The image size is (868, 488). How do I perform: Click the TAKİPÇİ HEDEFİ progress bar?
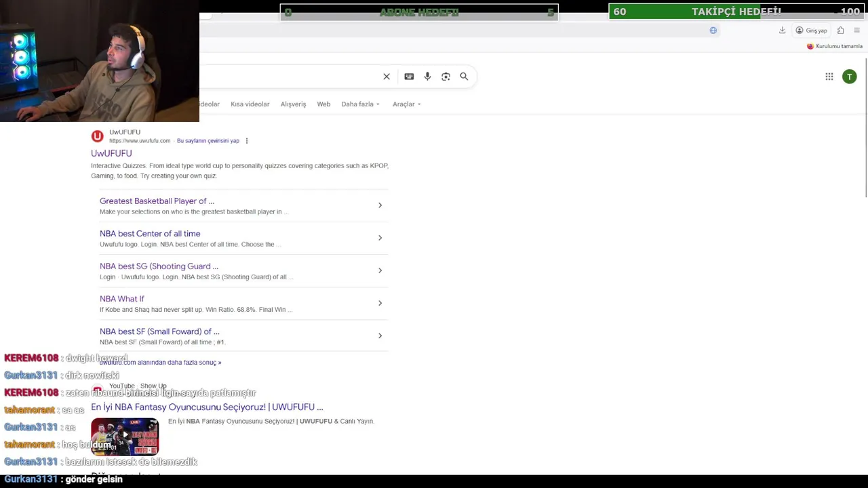pos(736,12)
